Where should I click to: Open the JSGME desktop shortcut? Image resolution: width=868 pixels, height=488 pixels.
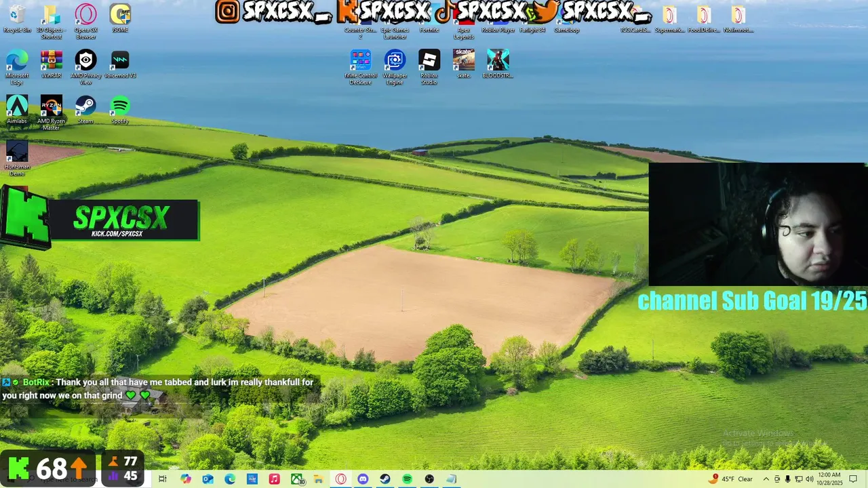pos(120,19)
